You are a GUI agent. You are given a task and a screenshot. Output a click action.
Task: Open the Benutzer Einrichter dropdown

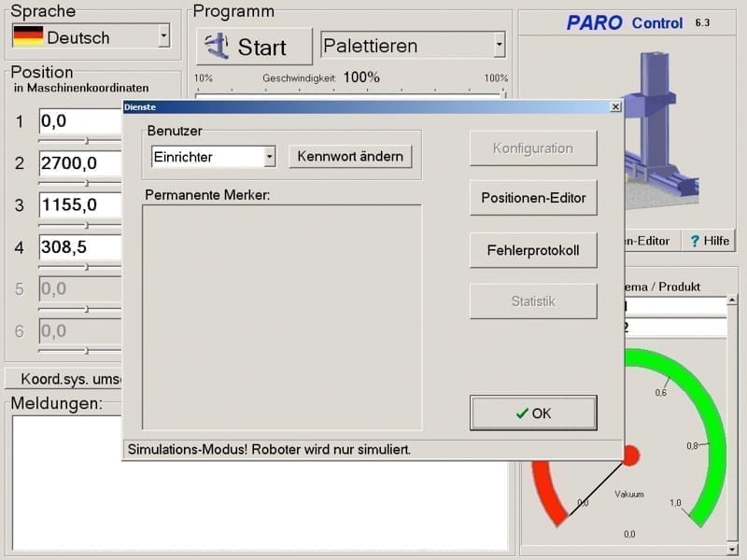[x=269, y=157]
